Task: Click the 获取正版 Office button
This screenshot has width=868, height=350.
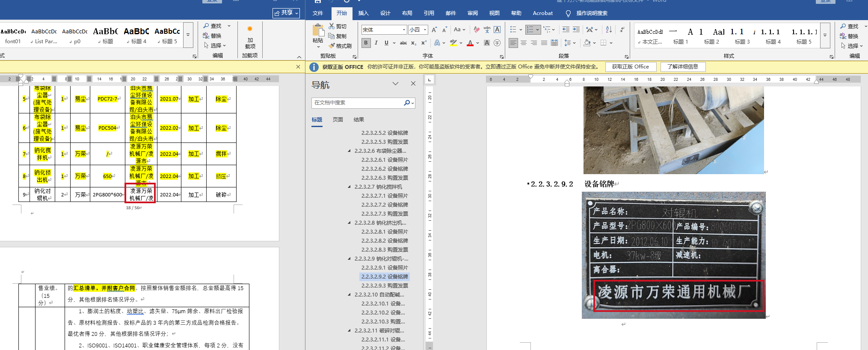Action: click(630, 67)
